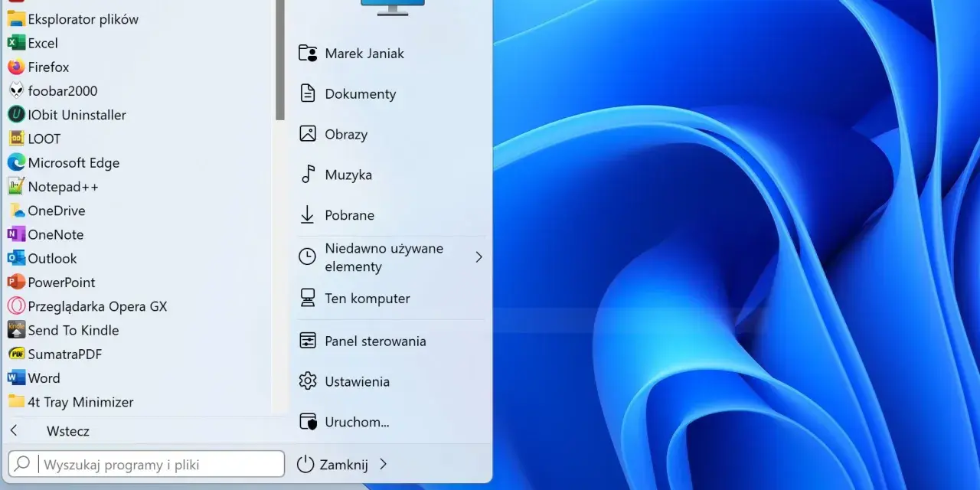Screen dimensions: 980x490
Task: Click the Microsoft Edge program name
Action: point(73,162)
